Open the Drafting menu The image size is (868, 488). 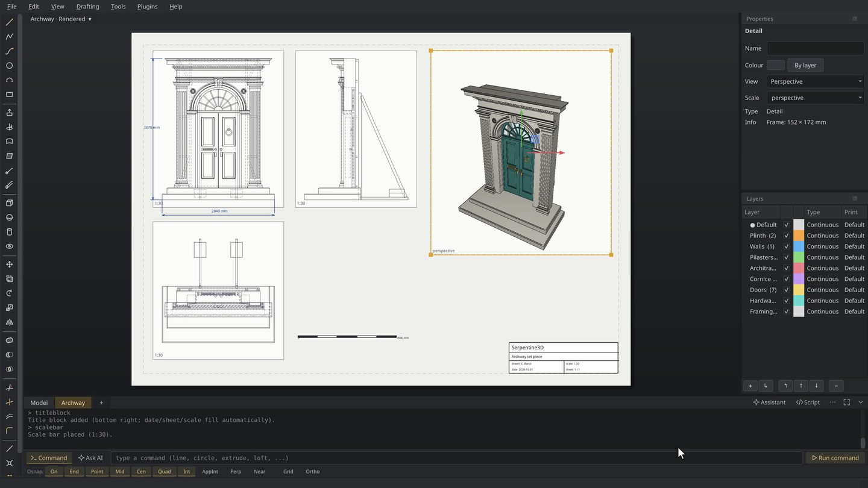(x=87, y=7)
